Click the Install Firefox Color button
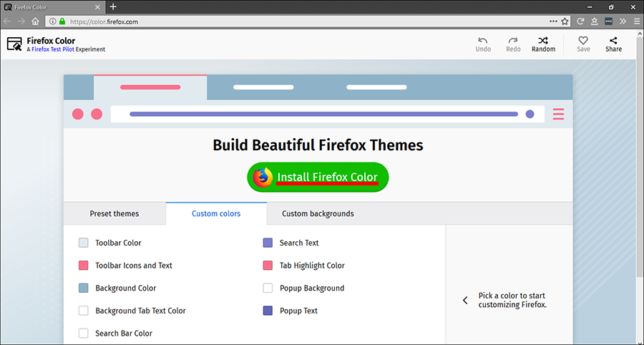 point(318,177)
